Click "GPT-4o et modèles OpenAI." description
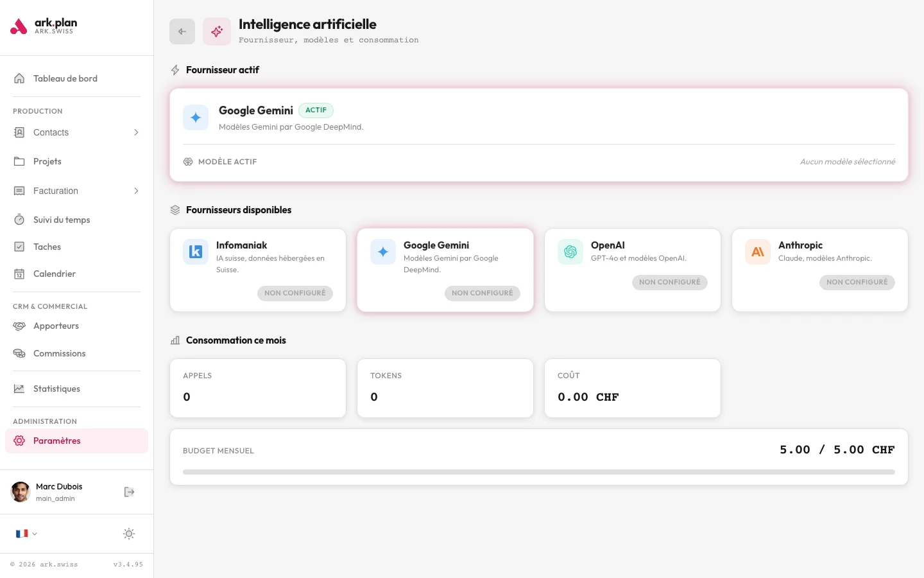Image resolution: width=924 pixels, height=578 pixels. tap(638, 258)
